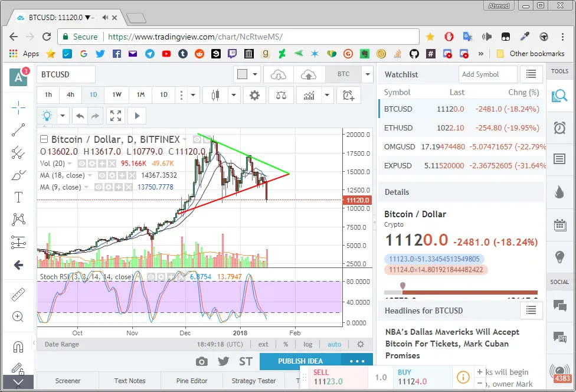The height and width of the screenshot is (392, 576).
Task: Open chart properties gear in top toolbar
Action: 254,96
